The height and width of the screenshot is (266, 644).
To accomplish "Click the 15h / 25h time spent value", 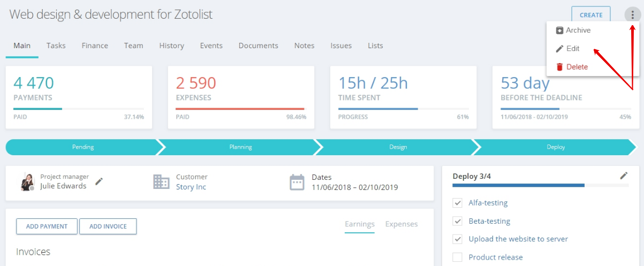I will [x=373, y=83].
